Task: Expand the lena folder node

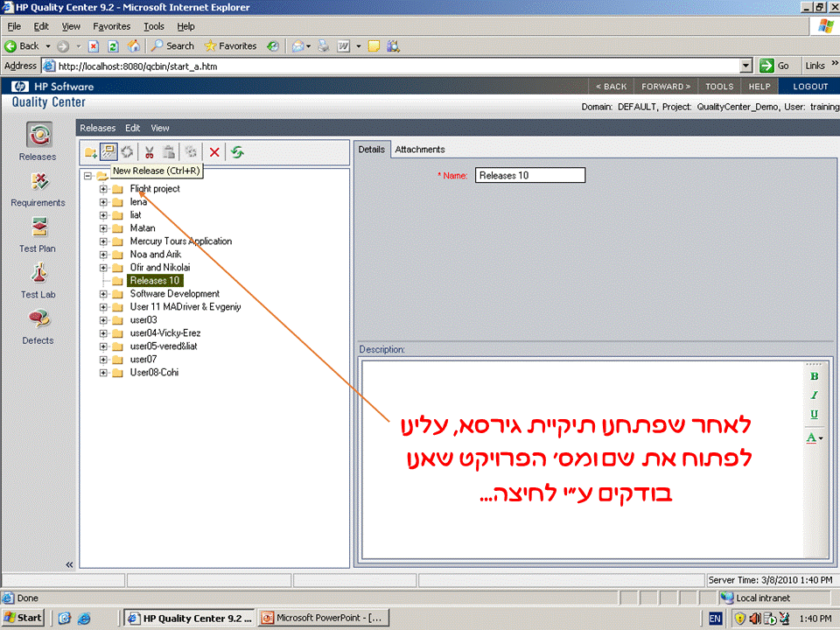Action: pos(103,202)
